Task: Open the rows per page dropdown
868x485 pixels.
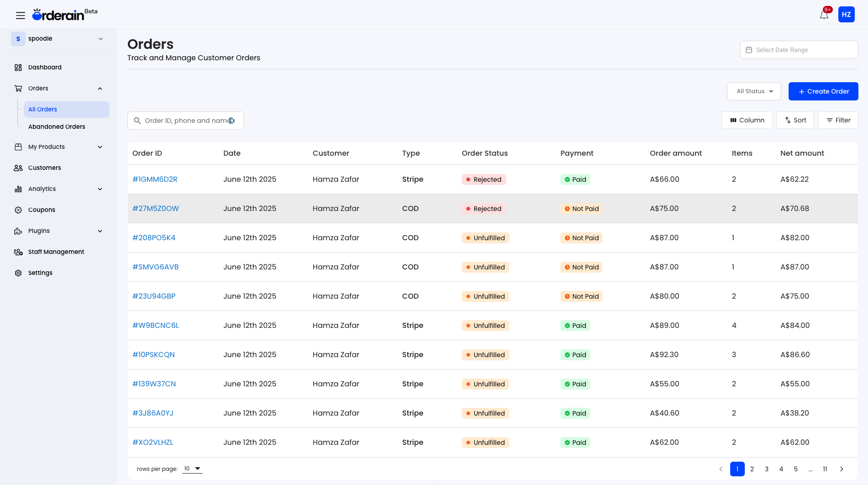Action: 192,468
